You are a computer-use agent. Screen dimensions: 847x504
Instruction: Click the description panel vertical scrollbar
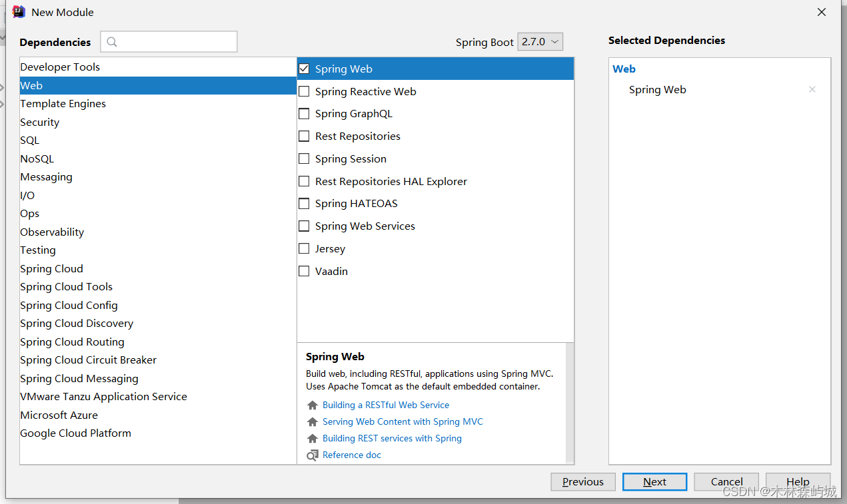click(570, 403)
